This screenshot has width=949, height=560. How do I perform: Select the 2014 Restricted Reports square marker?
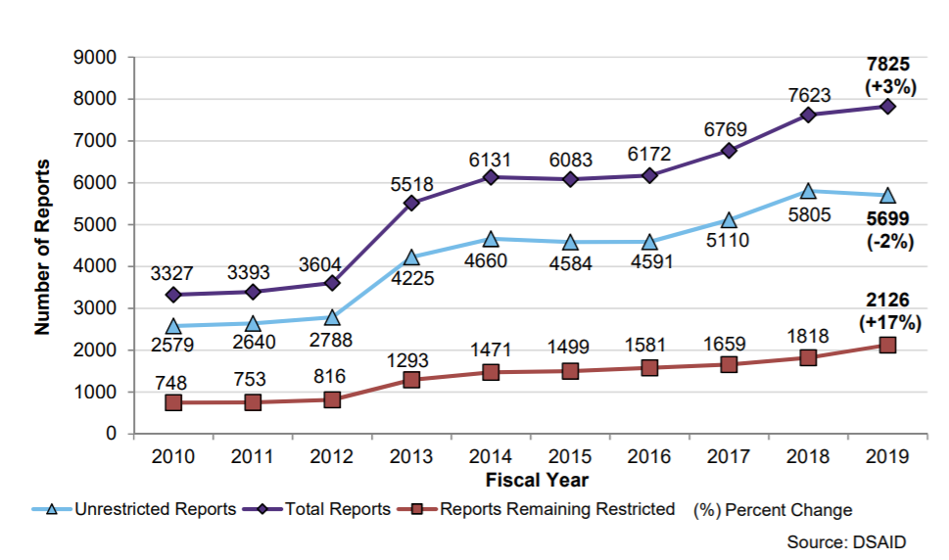(491, 372)
